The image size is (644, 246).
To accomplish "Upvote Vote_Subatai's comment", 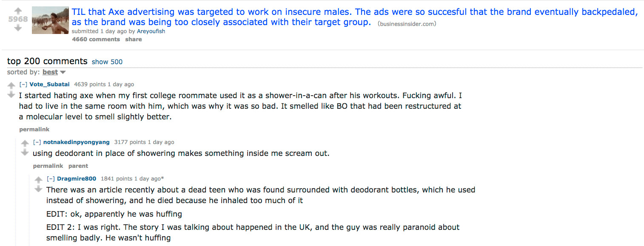I will click(11, 85).
